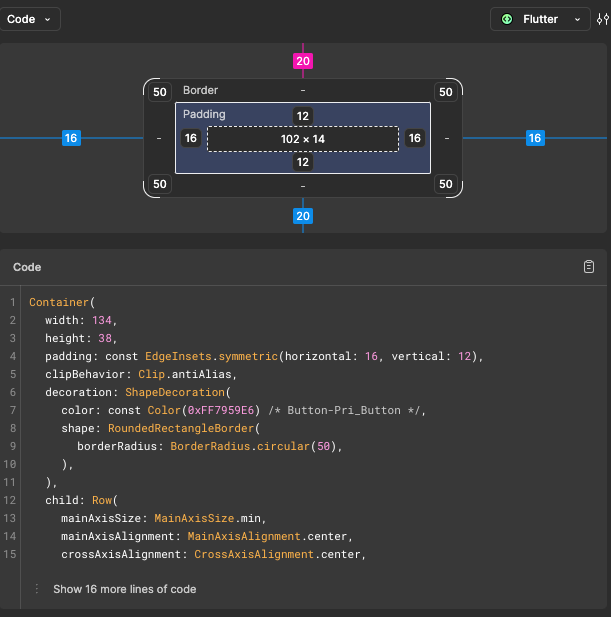Show 16 more lines of code

[x=125, y=589]
